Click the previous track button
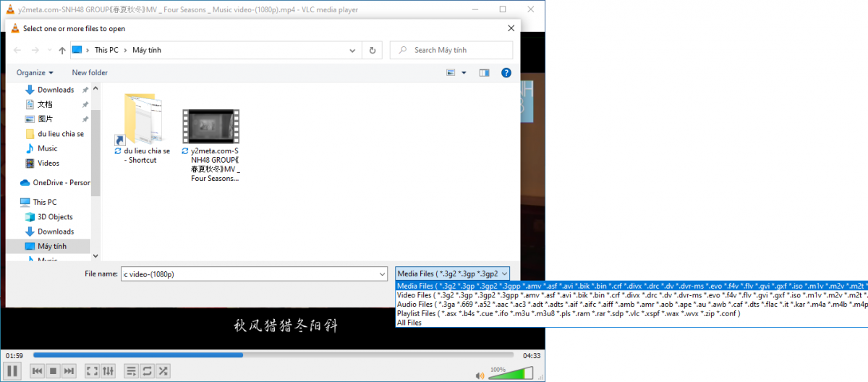The image size is (868, 382). [37, 371]
